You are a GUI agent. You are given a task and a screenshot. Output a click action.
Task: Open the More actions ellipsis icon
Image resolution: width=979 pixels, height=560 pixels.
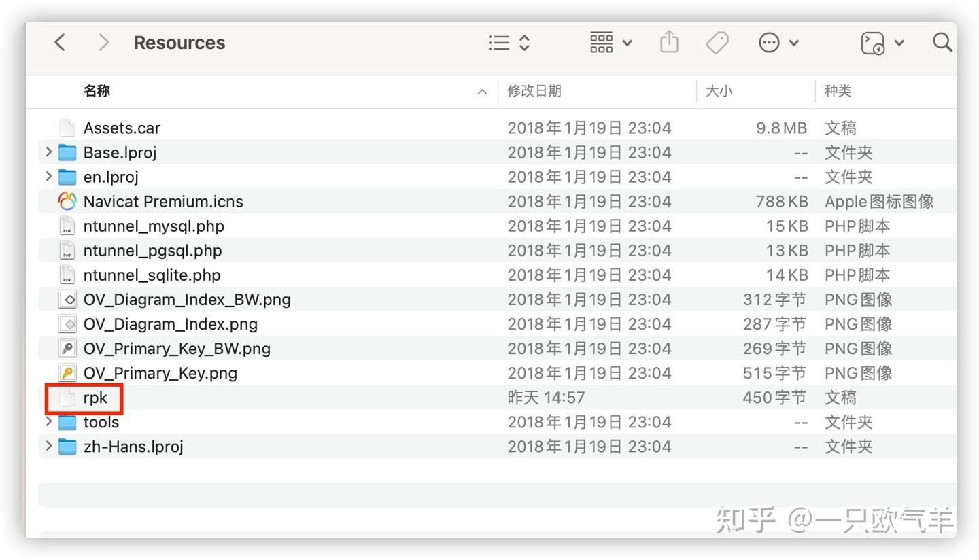point(769,42)
